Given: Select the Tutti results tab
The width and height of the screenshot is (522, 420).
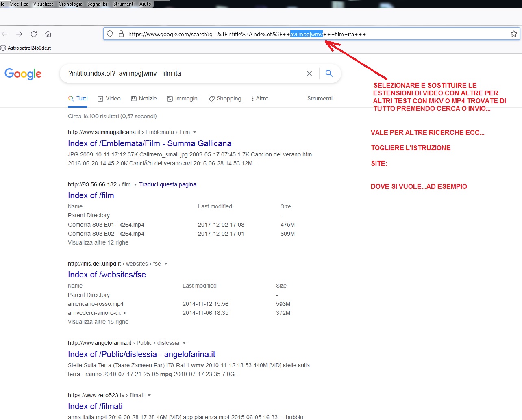Looking at the screenshot, I should click(x=78, y=99).
